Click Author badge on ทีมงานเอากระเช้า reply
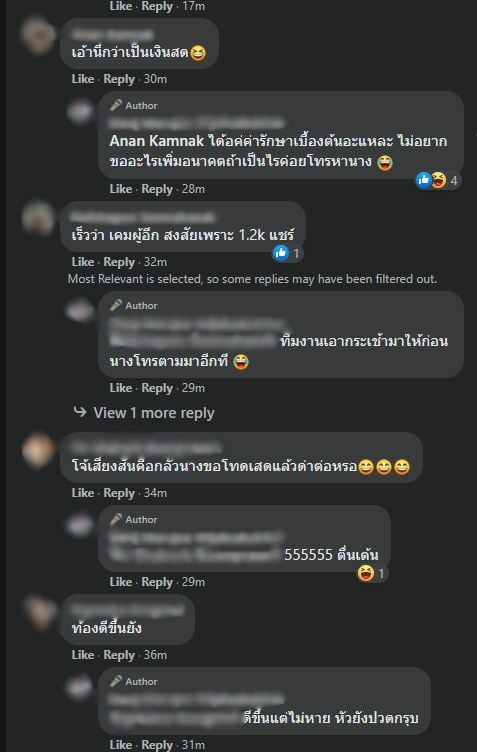Image resolution: width=477 pixels, height=752 pixels. (x=134, y=305)
